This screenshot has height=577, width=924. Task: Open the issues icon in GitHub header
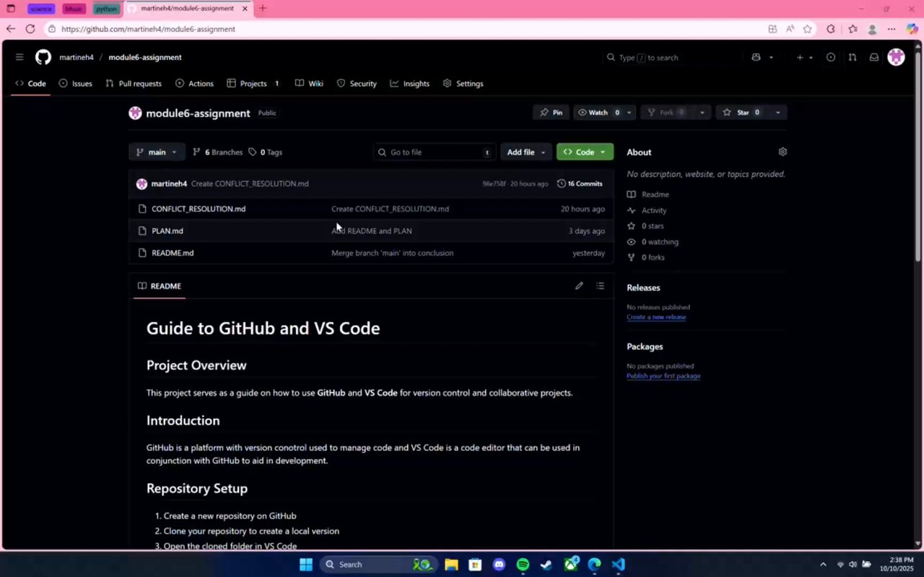831,57
